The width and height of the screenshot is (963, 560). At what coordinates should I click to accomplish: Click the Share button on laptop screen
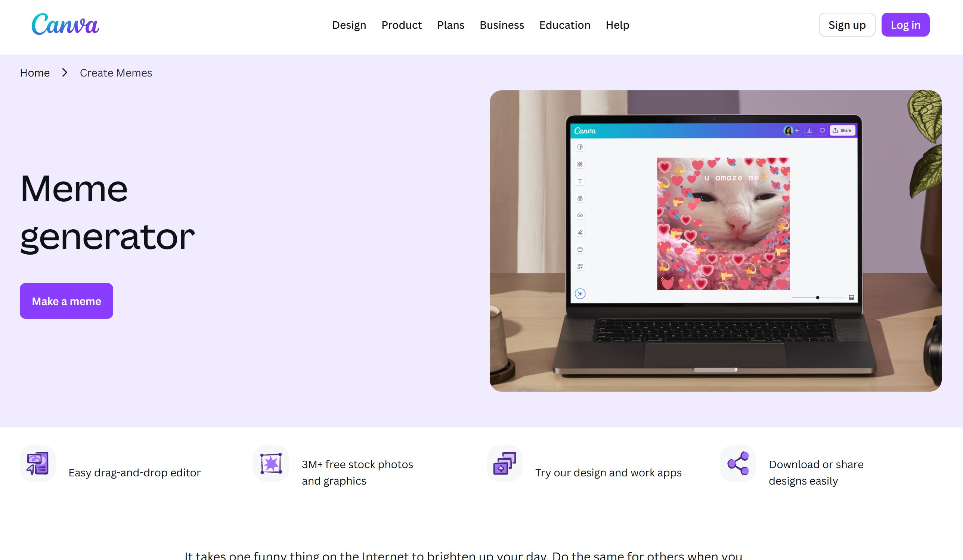click(842, 130)
